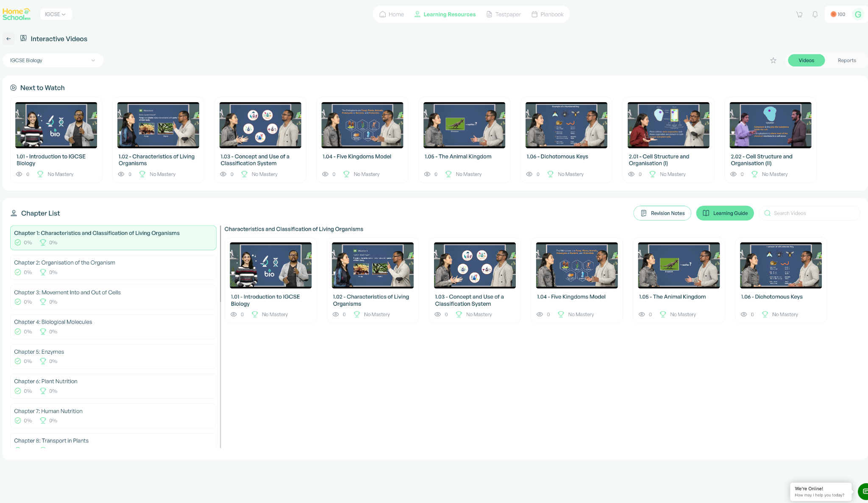Click the HomeSchool logo
868x503 pixels.
click(17, 14)
